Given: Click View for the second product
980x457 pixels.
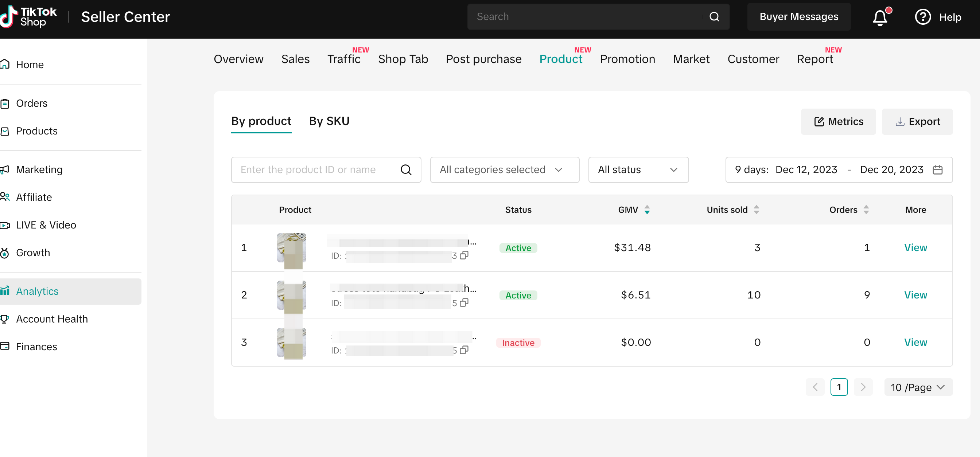Looking at the screenshot, I should [915, 295].
